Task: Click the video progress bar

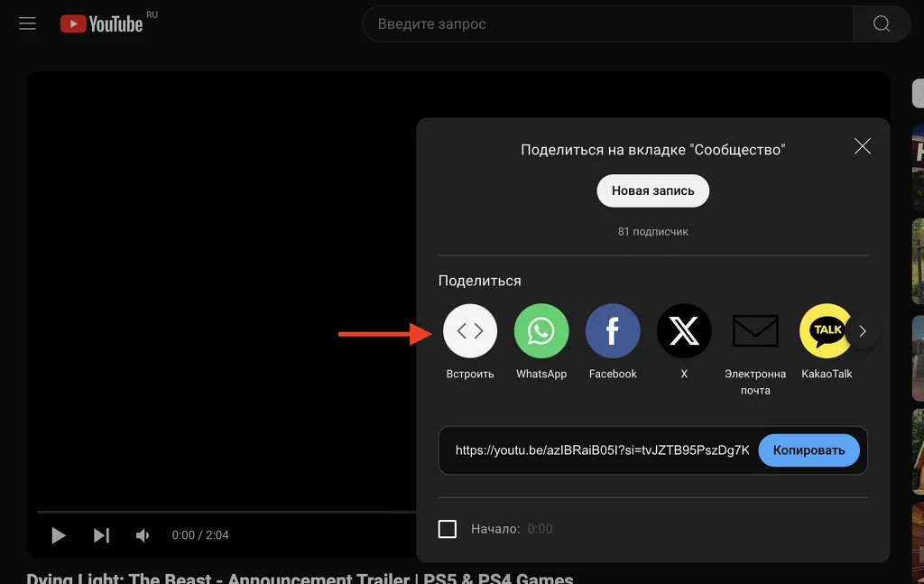Action: [226, 512]
